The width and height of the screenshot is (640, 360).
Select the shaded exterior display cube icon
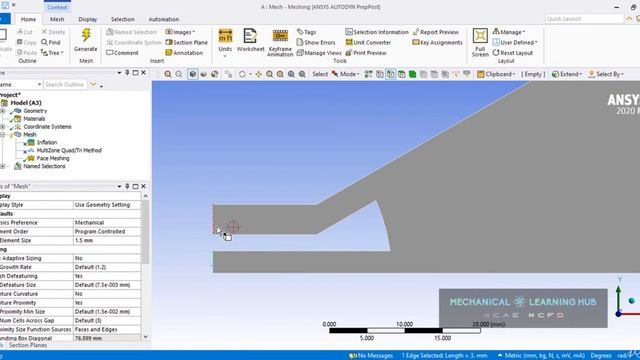[193, 74]
